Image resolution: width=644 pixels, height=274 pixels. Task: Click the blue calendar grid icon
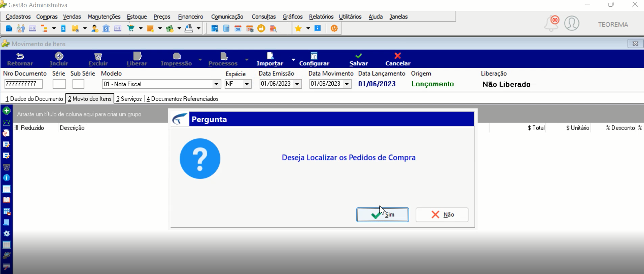(x=215, y=29)
